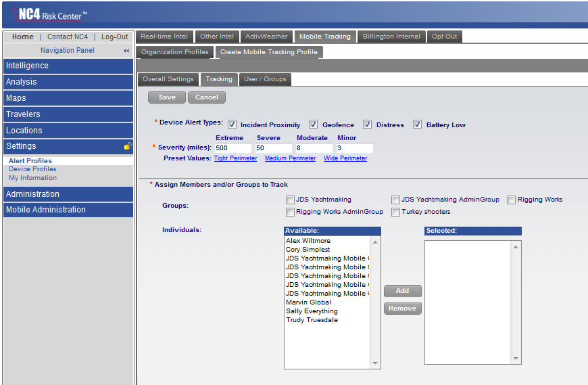588x385 pixels.
Task: Open the Contact NC4 link
Action: click(x=68, y=37)
